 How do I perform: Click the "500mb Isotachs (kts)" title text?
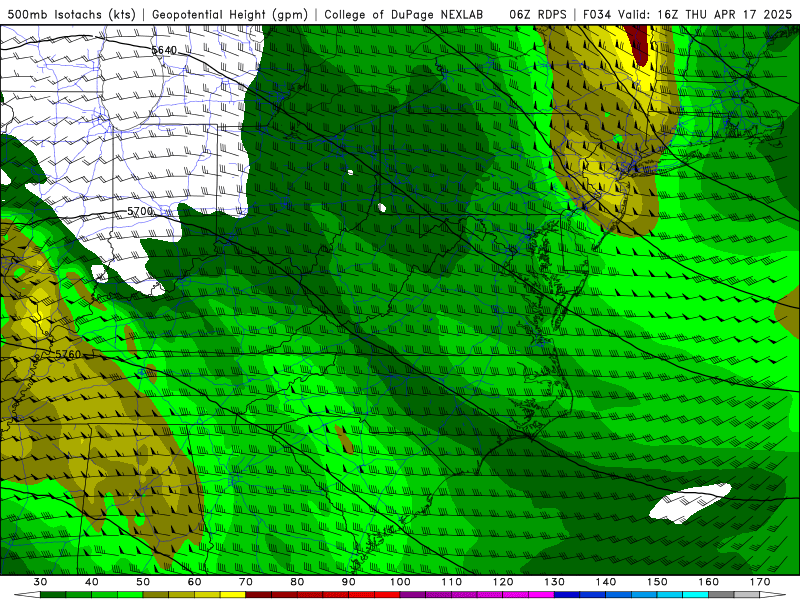click(x=72, y=14)
